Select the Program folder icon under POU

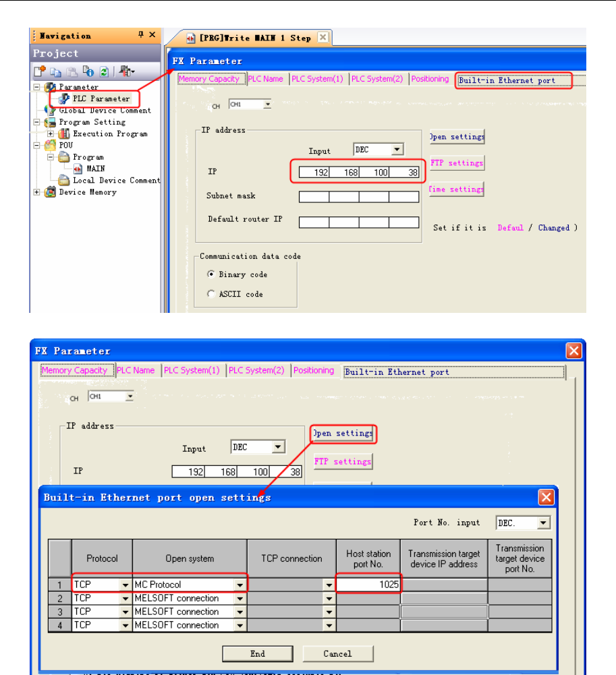64,157
